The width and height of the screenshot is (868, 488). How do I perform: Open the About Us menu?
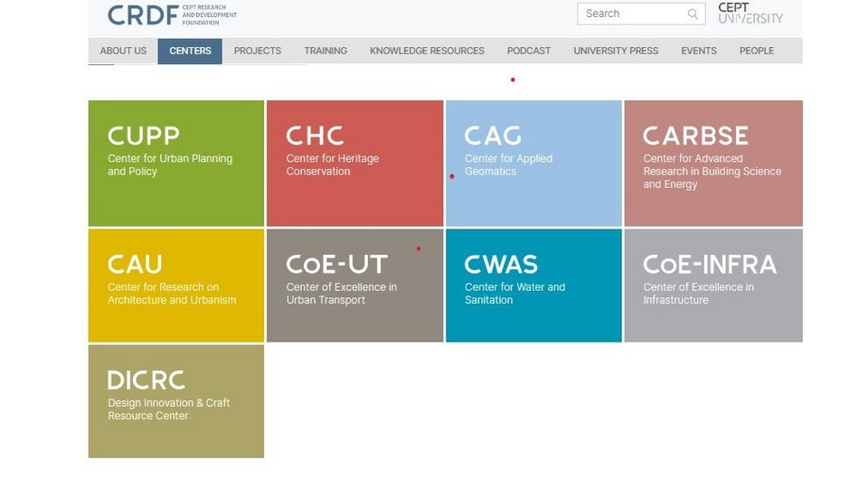[x=123, y=51]
